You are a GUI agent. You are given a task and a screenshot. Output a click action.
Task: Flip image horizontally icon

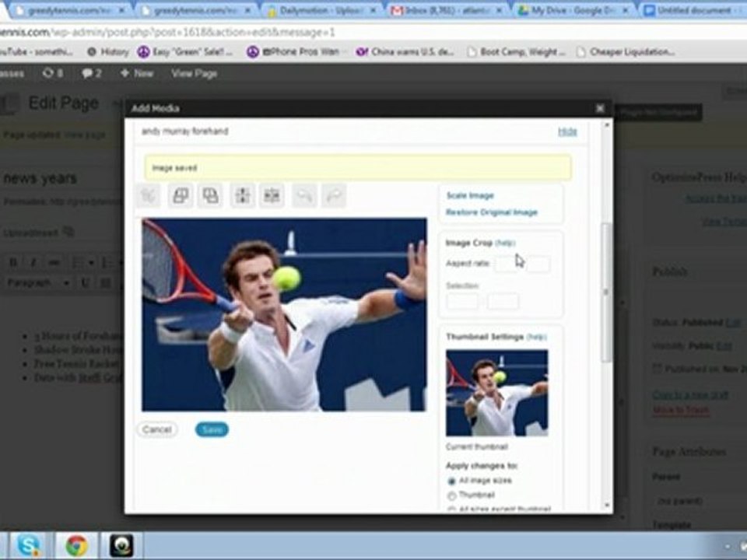point(272,196)
